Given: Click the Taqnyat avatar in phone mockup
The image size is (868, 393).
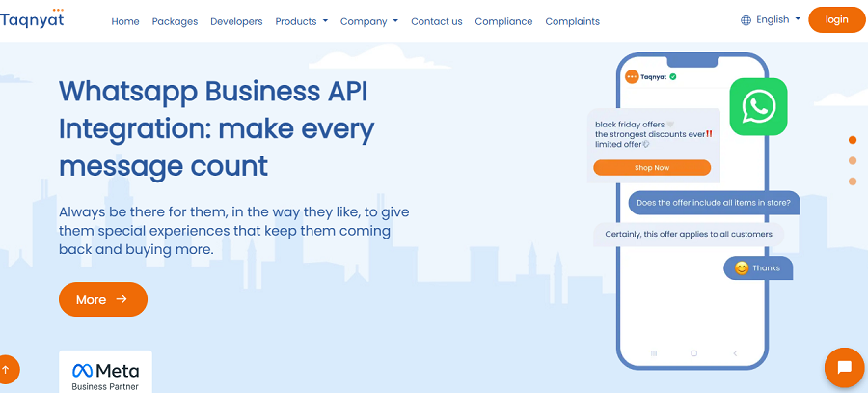Looking at the screenshot, I should [632, 77].
